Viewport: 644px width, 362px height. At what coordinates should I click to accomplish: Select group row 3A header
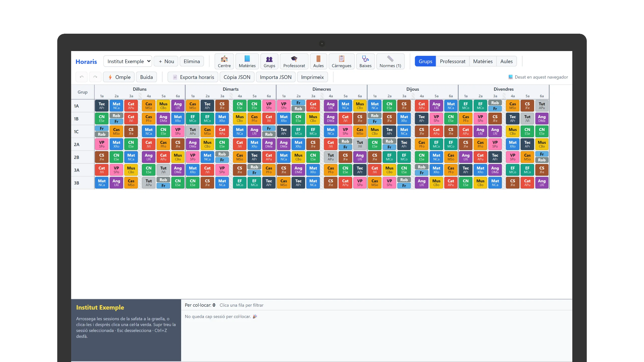pos(83,170)
